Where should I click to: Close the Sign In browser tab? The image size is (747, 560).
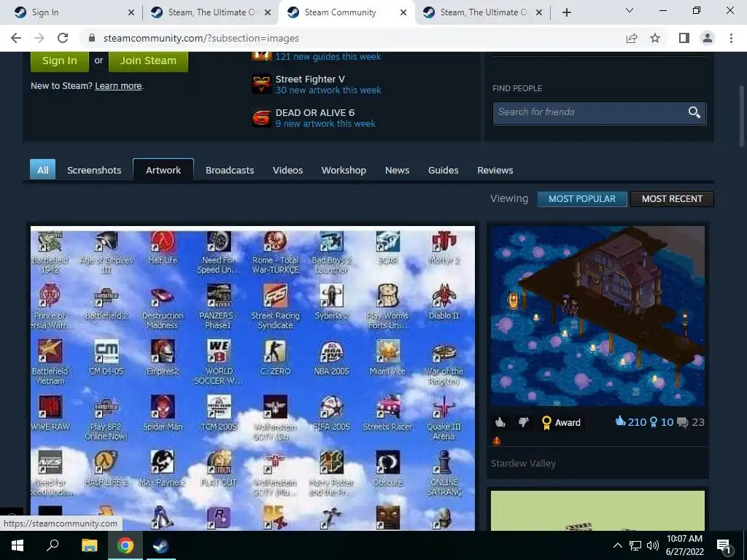pos(131,12)
